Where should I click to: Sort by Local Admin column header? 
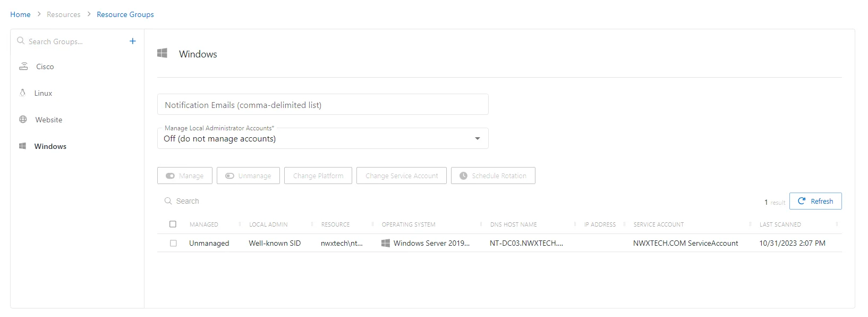[x=268, y=224]
